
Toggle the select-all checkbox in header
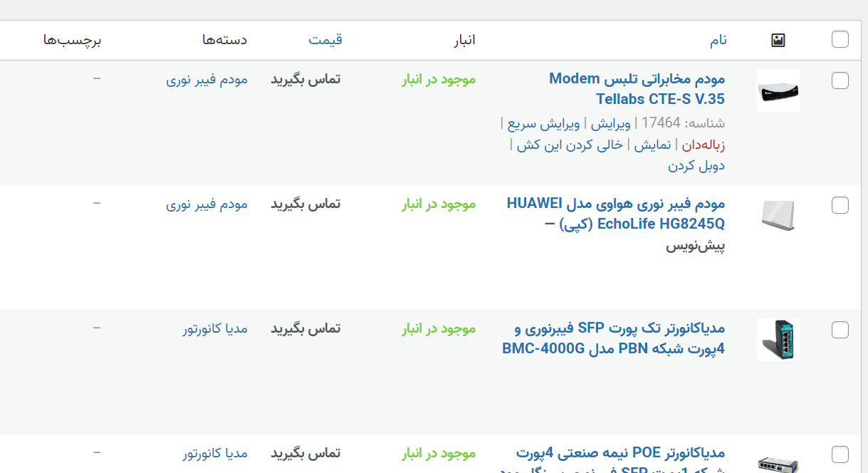coord(840,40)
